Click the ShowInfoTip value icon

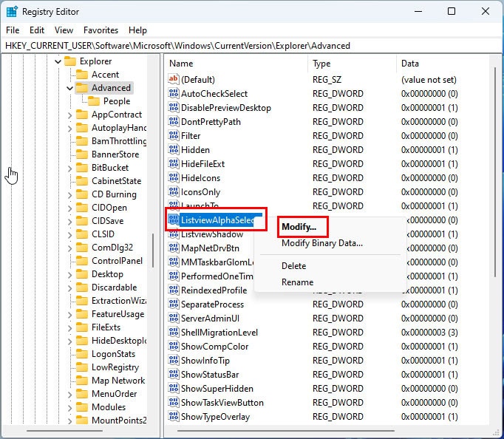pyautogui.click(x=174, y=360)
